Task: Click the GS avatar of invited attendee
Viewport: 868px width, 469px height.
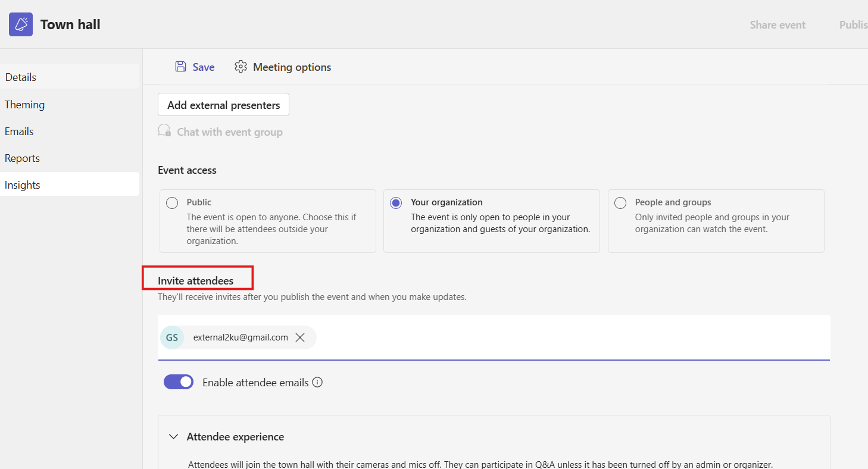Action: pos(172,337)
